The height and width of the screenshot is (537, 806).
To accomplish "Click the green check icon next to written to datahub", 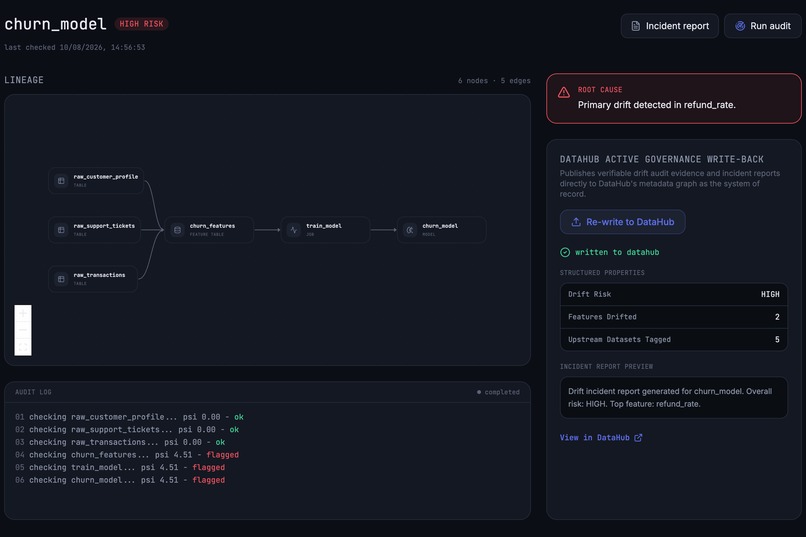I will pos(565,252).
